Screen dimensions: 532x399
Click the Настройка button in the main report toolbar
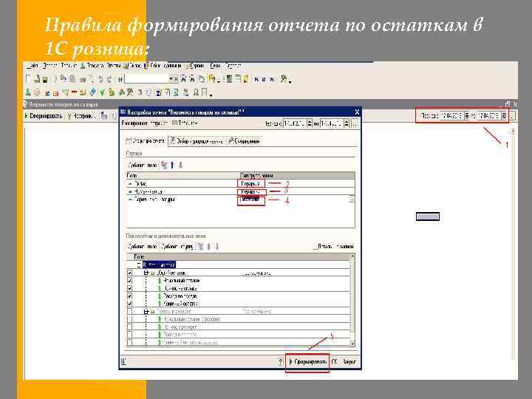(x=81, y=116)
